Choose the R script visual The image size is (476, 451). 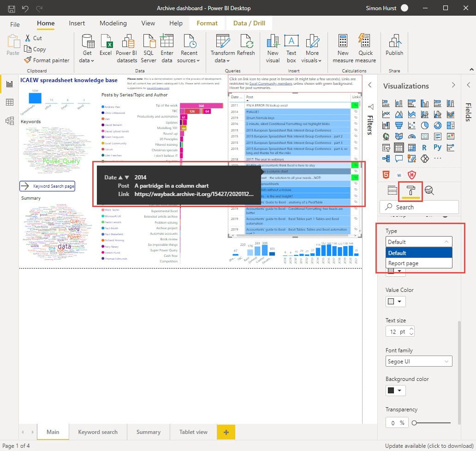424,147
